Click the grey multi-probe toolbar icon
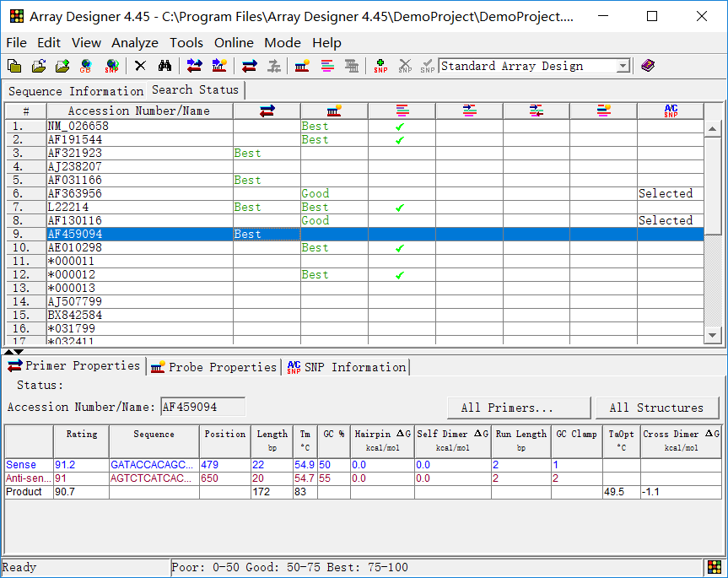Image resolution: width=728 pixels, height=578 pixels. point(352,66)
